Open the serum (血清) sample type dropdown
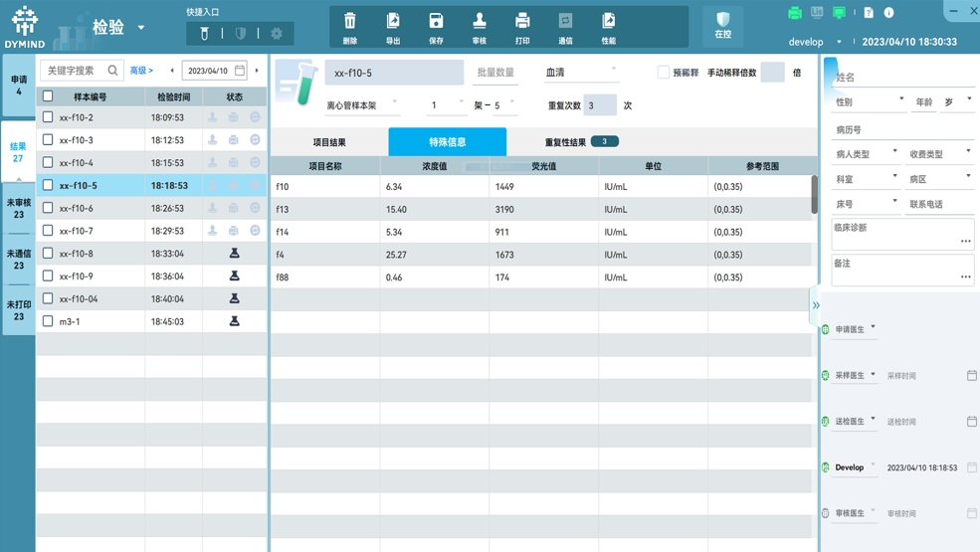 coord(581,72)
